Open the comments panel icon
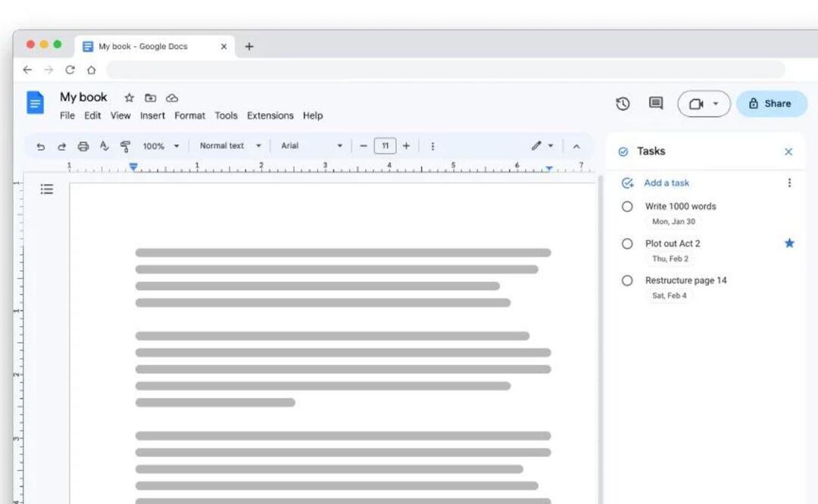 [656, 104]
